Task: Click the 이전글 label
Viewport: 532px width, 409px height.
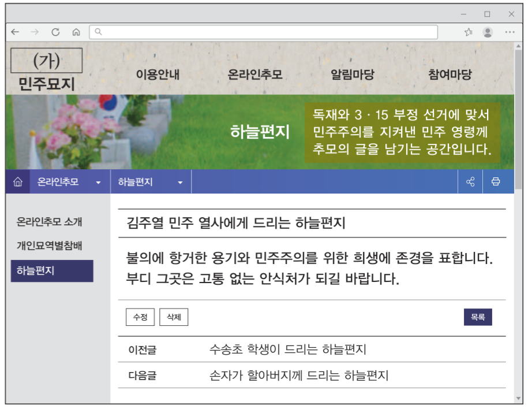Action: [143, 349]
